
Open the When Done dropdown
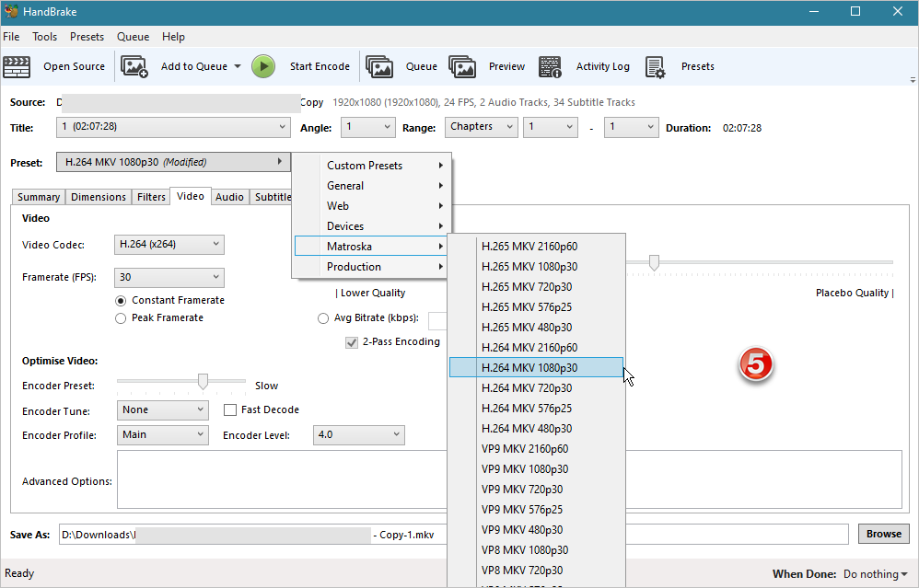pos(876,574)
